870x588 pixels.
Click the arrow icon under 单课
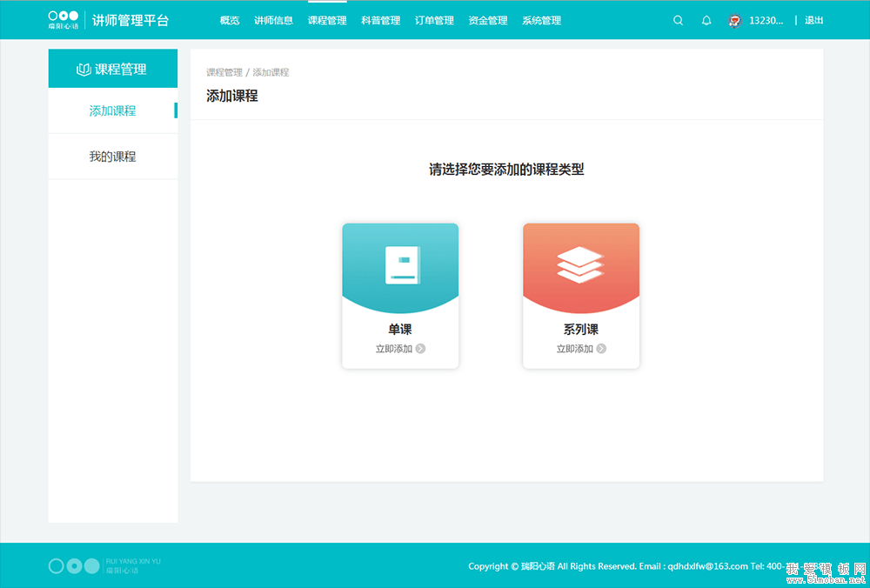421,349
